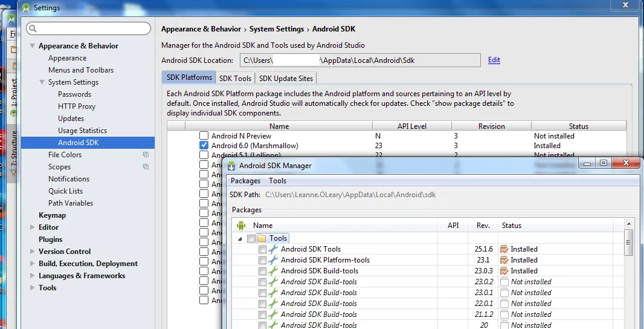Viewport: 644px width, 329px height.
Task: Expand Languages & Frameworks node
Action: tap(33, 276)
